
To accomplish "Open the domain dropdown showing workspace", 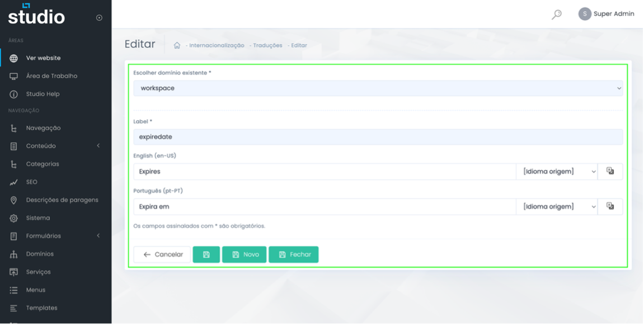I will [379, 88].
